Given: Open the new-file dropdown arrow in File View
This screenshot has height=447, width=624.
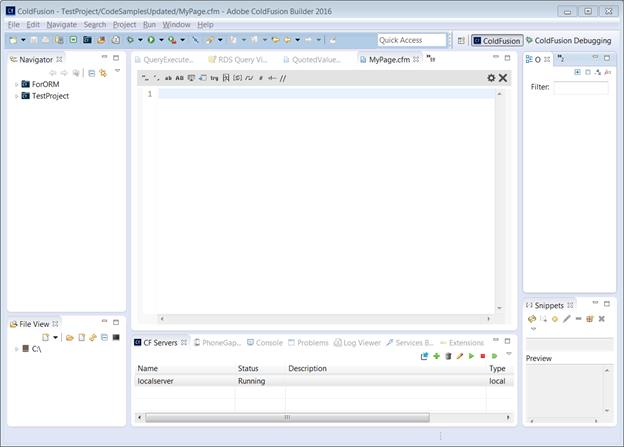Looking at the screenshot, I should point(55,338).
